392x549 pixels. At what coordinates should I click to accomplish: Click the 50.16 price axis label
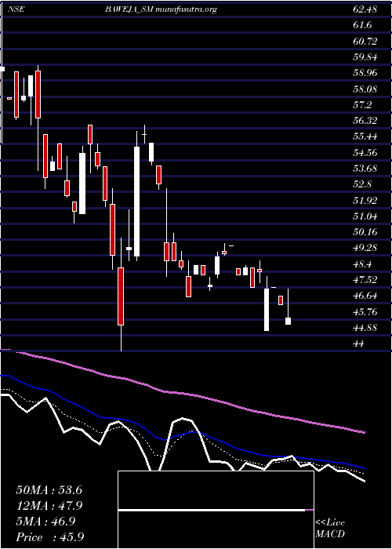tap(365, 232)
